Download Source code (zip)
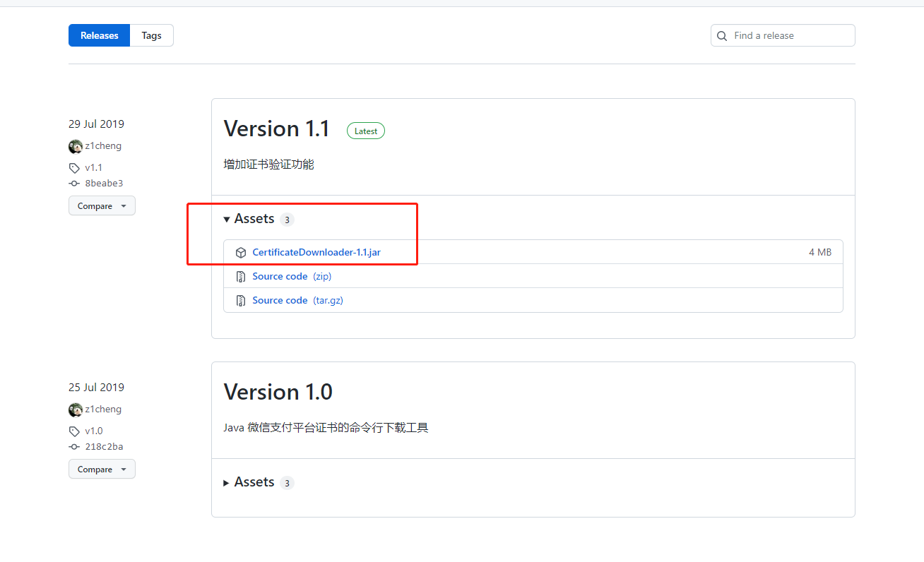The image size is (924, 562). click(292, 276)
